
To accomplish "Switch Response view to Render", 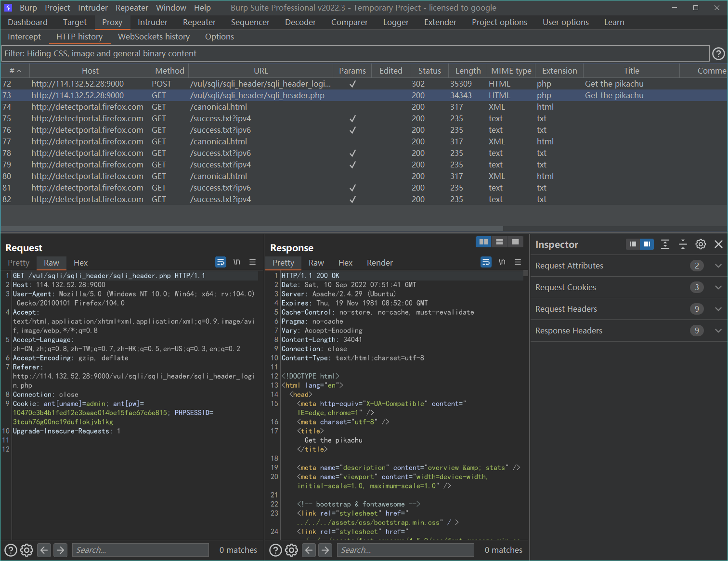I will coord(379,263).
